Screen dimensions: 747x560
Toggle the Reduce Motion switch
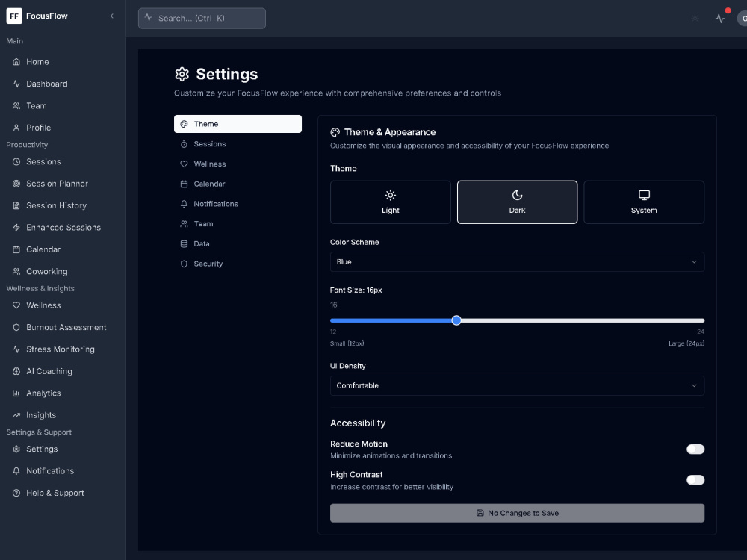point(695,449)
